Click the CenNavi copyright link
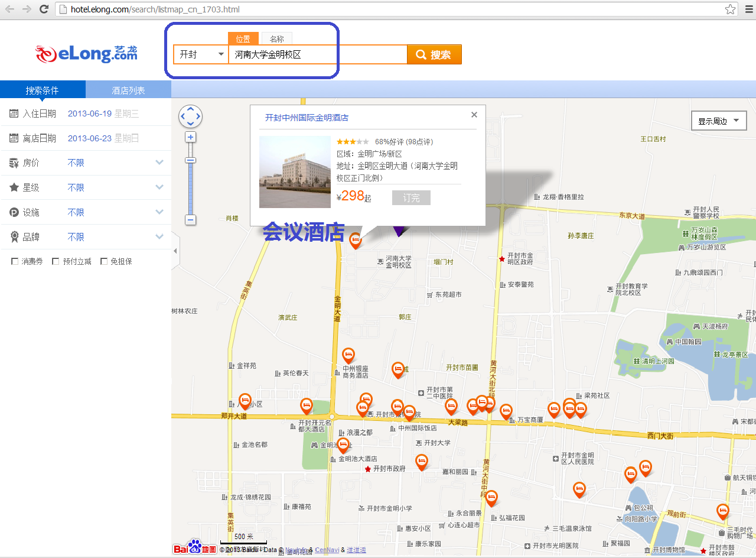Screen dimensions: 756x558 (x=327, y=550)
